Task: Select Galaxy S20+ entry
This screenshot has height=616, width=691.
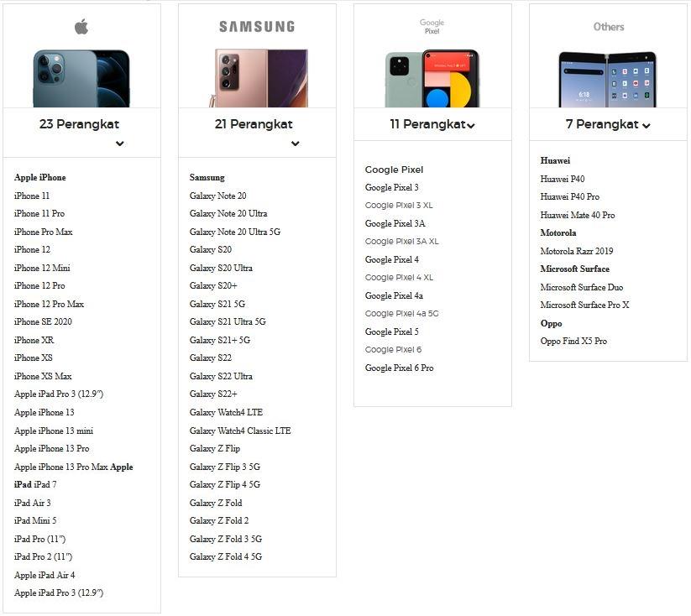Action: pos(213,286)
